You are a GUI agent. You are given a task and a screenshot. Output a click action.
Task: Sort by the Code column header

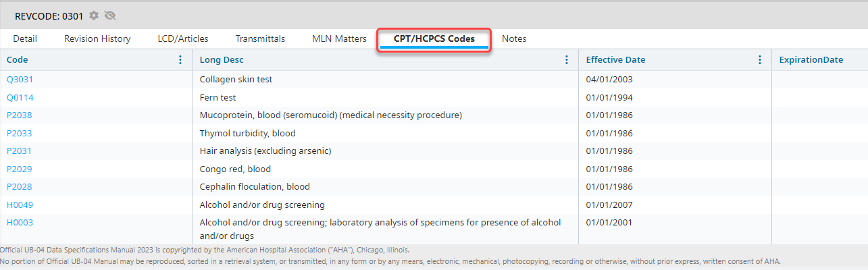(18, 60)
